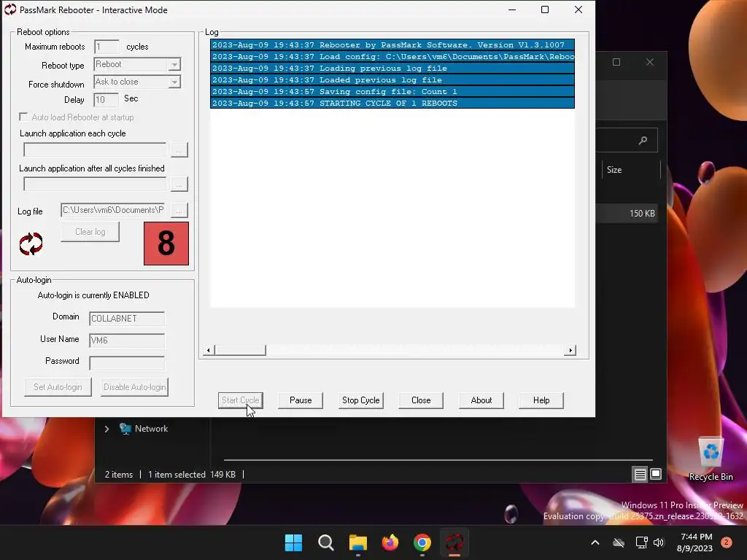Switch File Explorer to large thumbnails view
The image size is (747, 560).
pyautogui.click(x=656, y=474)
